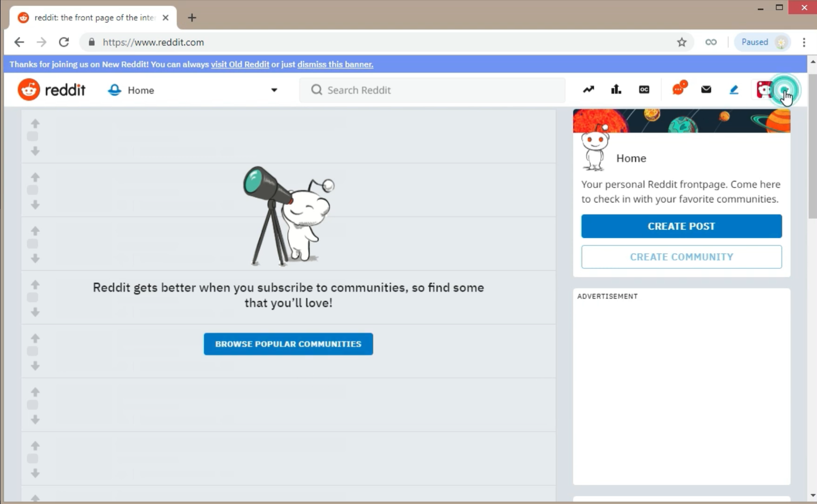Open a new browser tab
This screenshot has height=504, width=817.
(192, 18)
